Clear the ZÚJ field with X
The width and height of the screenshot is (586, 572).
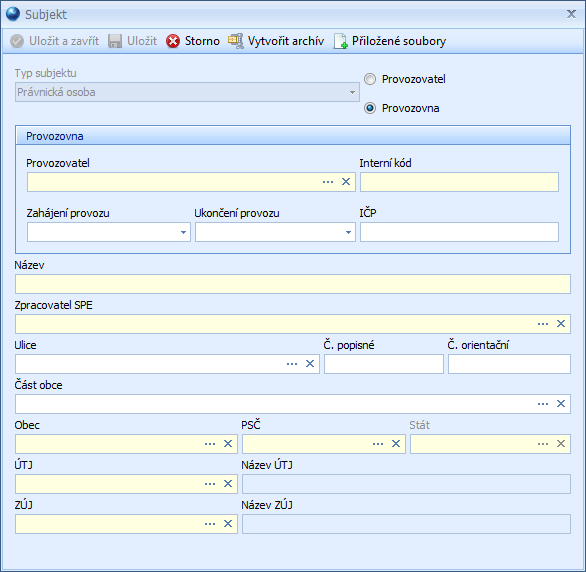[228, 524]
